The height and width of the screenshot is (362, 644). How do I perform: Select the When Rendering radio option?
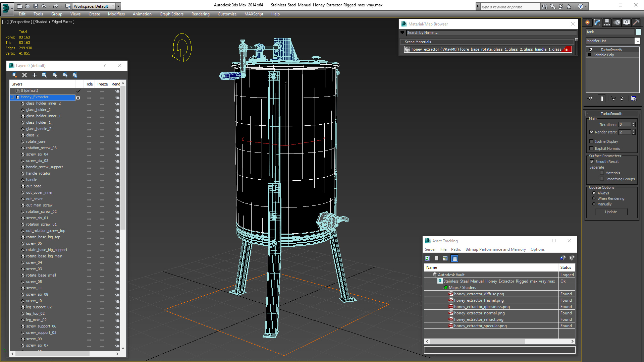point(594,198)
